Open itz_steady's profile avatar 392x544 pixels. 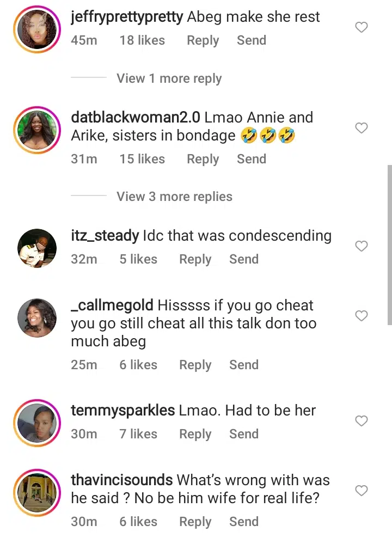click(x=37, y=247)
